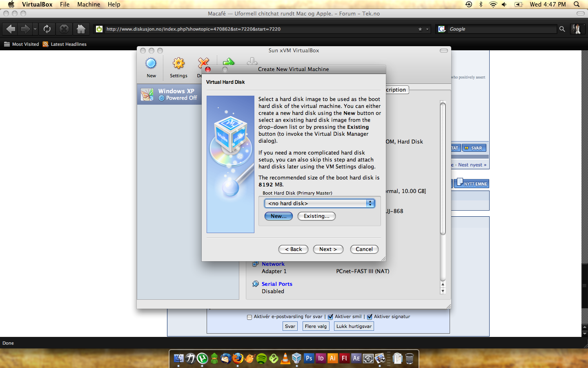Click the browser Back arrow button
Screen dimensions: 588x368
[11, 29]
